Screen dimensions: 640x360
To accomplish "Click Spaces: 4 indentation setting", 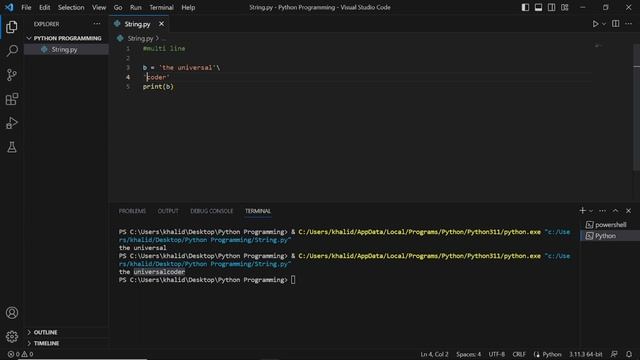I will coord(468,354).
